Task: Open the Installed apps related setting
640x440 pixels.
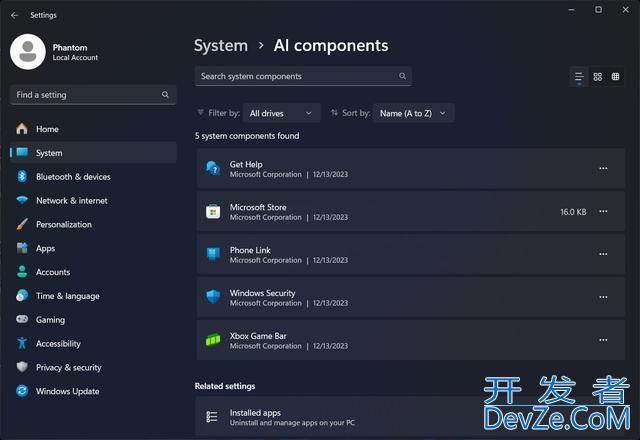Action: (x=410, y=417)
